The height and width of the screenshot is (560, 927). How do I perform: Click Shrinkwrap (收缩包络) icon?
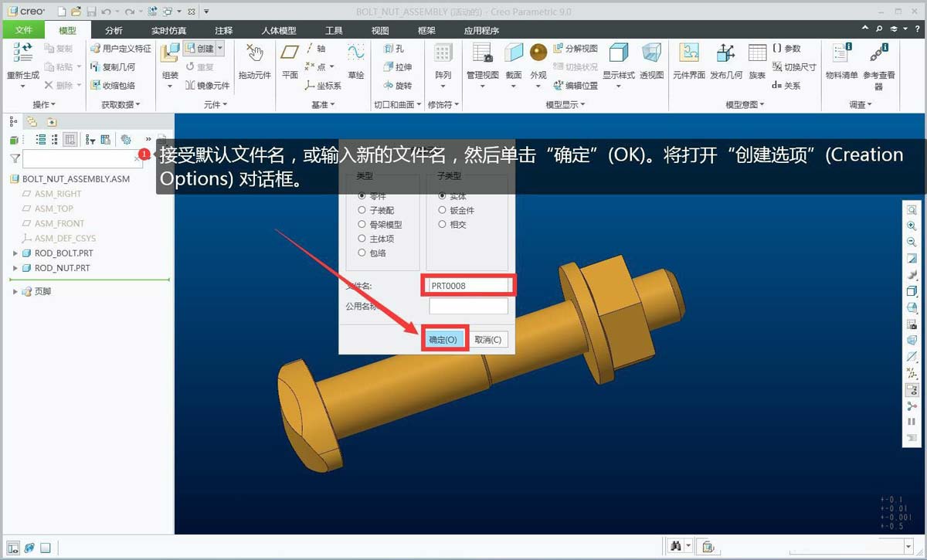pyautogui.click(x=96, y=86)
